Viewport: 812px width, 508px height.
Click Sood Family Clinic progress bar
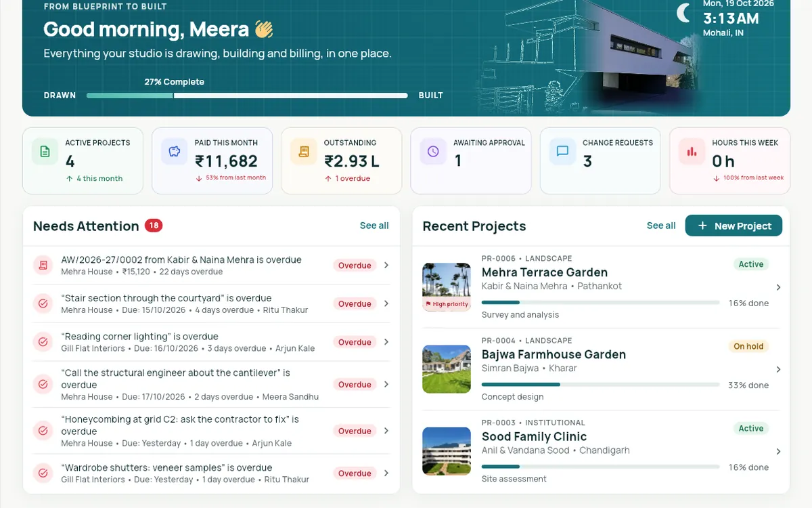(600, 467)
